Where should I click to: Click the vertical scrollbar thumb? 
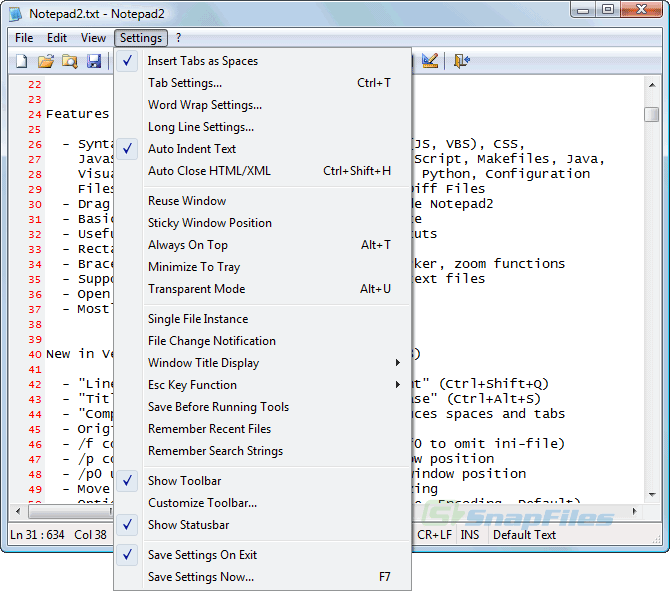coord(652,114)
